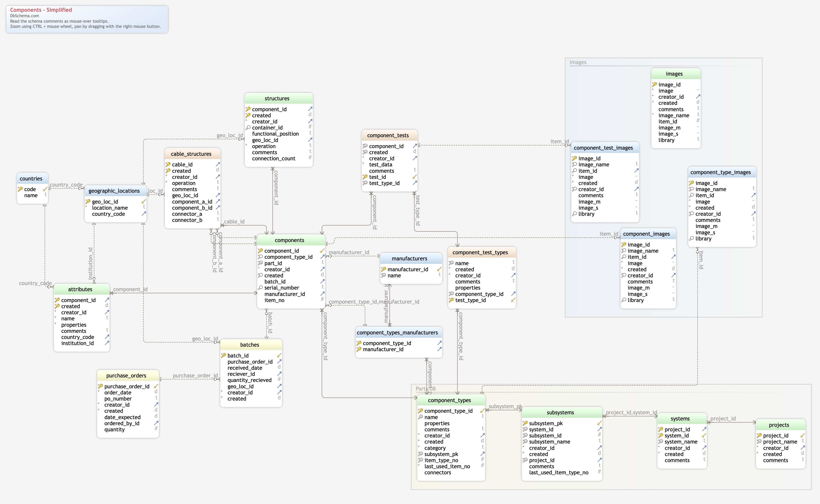820x504 pixels.
Task: Click the component_images table header
Action: (648, 234)
